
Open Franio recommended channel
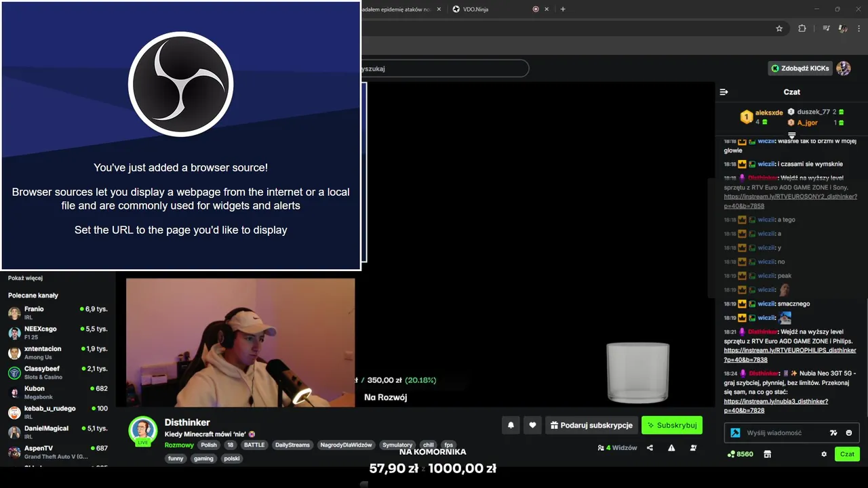pyautogui.click(x=58, y=312)
